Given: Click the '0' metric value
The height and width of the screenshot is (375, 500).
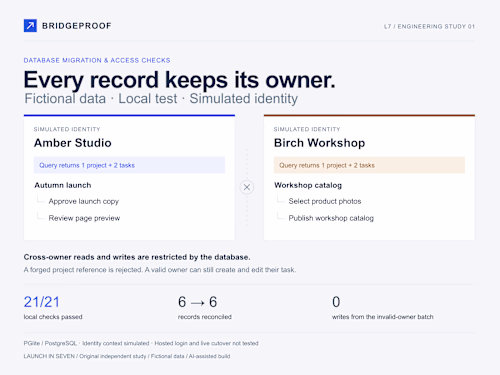Looking at the screenshot, I should coord(336,302).
